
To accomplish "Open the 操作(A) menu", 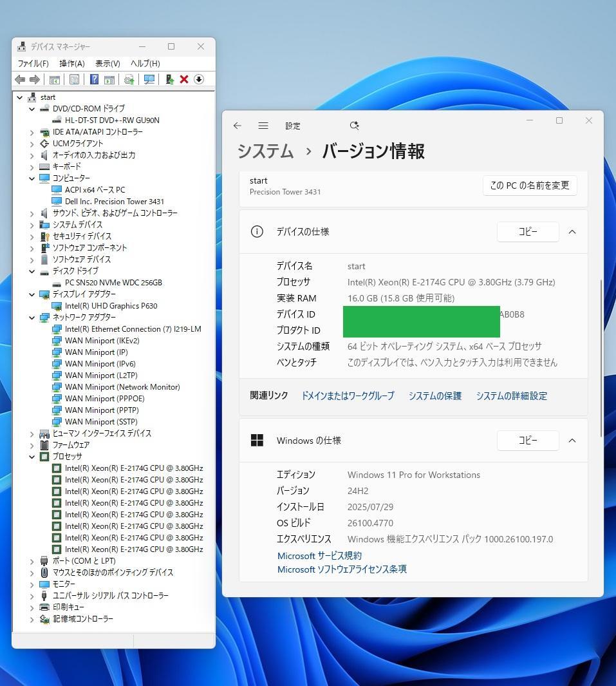I will tap(72, 63).
